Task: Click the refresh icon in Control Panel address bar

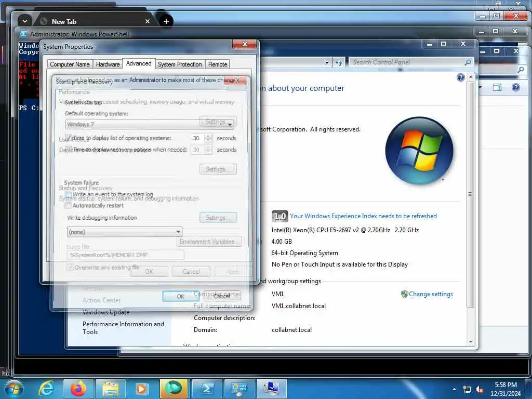Action: pos(339,62)
